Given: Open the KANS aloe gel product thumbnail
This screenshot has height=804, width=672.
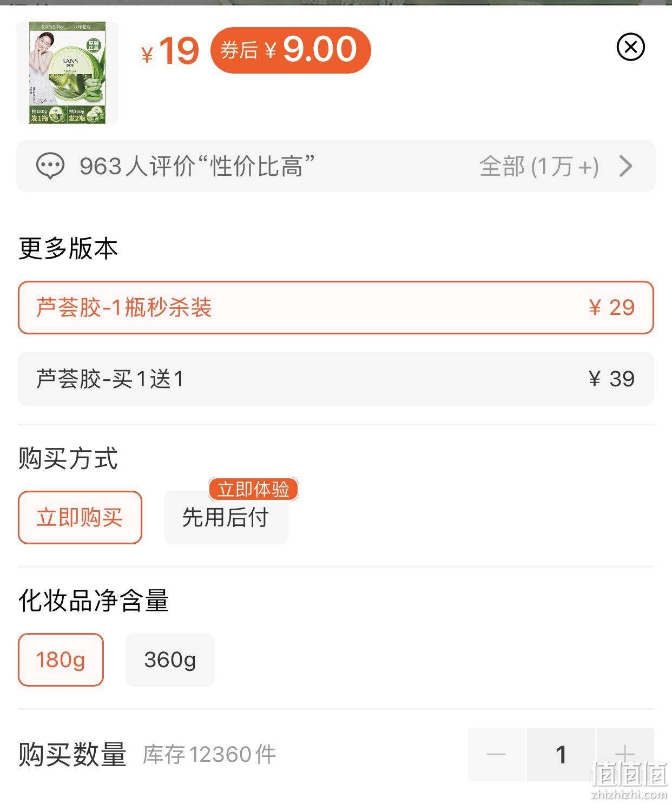Looking at the screenshot, I should [x=68, y=73].
